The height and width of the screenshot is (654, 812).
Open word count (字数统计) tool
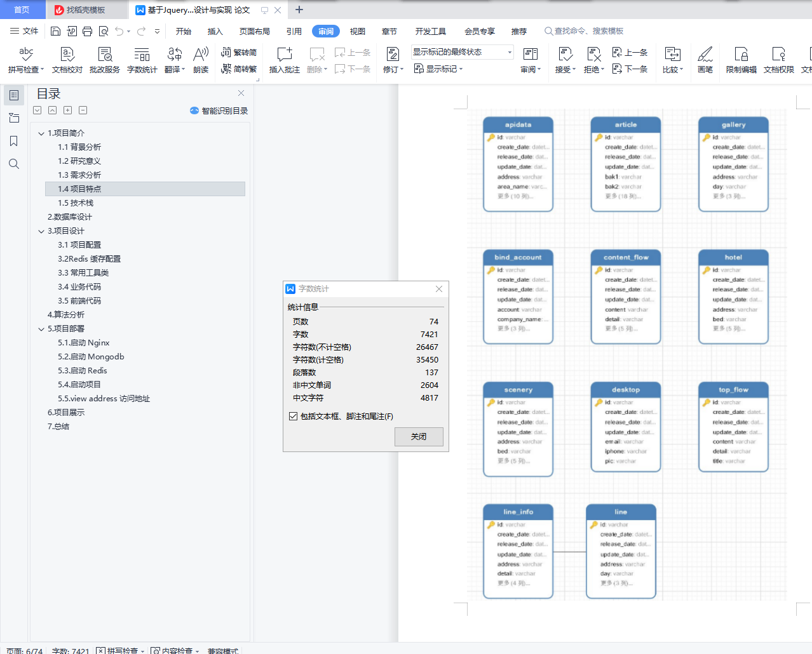point(142,60)
